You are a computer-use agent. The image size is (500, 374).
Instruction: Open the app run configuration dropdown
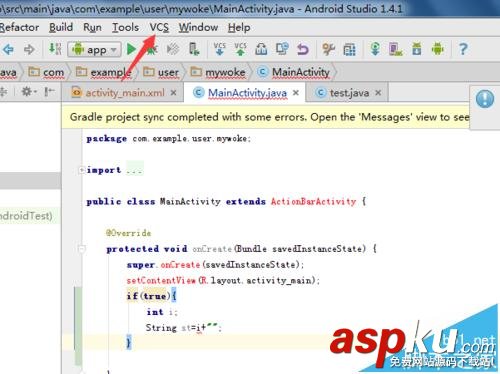pyautogui.click(x=94, y=50)
